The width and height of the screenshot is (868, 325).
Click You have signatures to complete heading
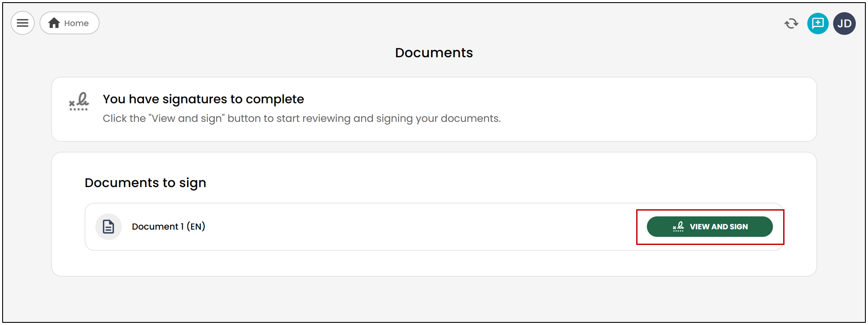[203, 99]
